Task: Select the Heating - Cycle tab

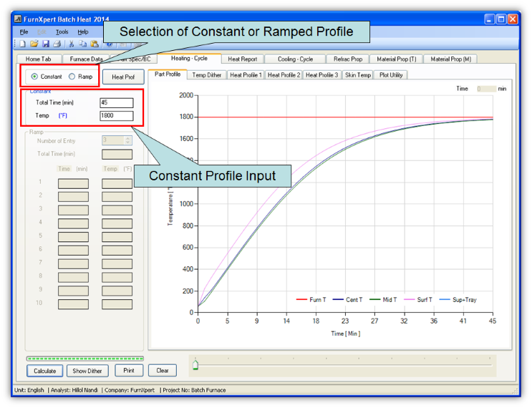Action: [189, 58]
